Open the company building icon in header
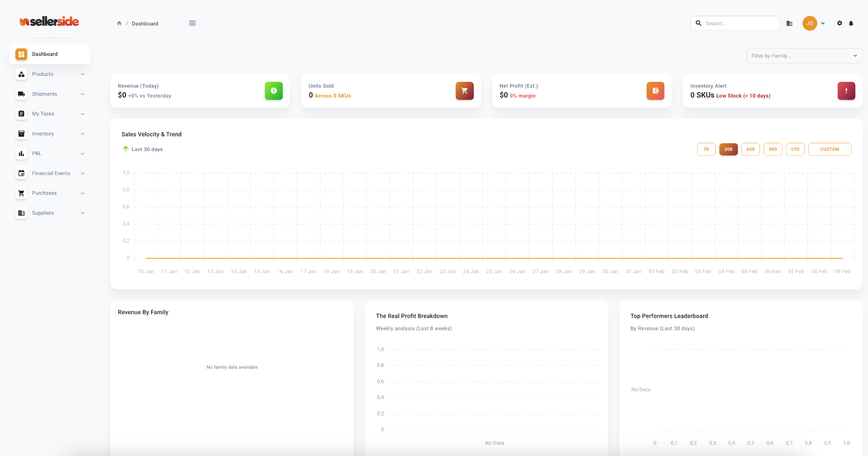 789,23
